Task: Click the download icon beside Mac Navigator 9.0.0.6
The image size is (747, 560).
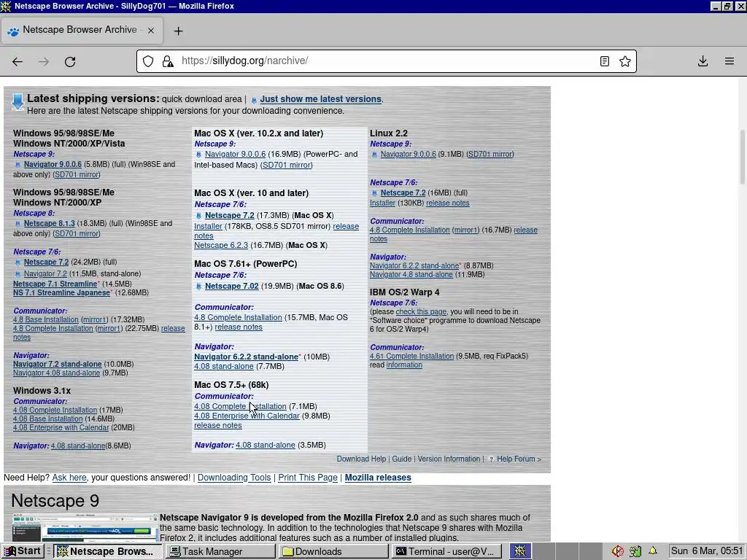Action: (198, 155)
